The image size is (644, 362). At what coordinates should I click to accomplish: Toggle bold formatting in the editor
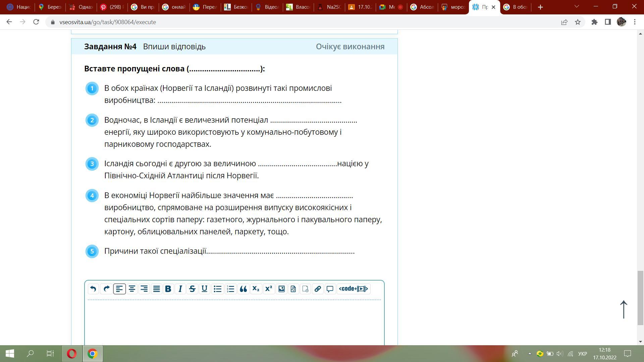(x=168, y=289)
